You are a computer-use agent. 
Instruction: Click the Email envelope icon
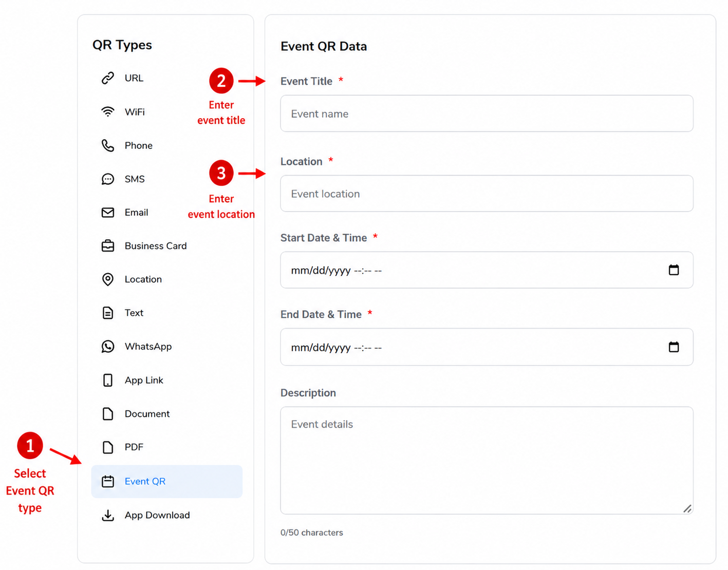(108, 213)
